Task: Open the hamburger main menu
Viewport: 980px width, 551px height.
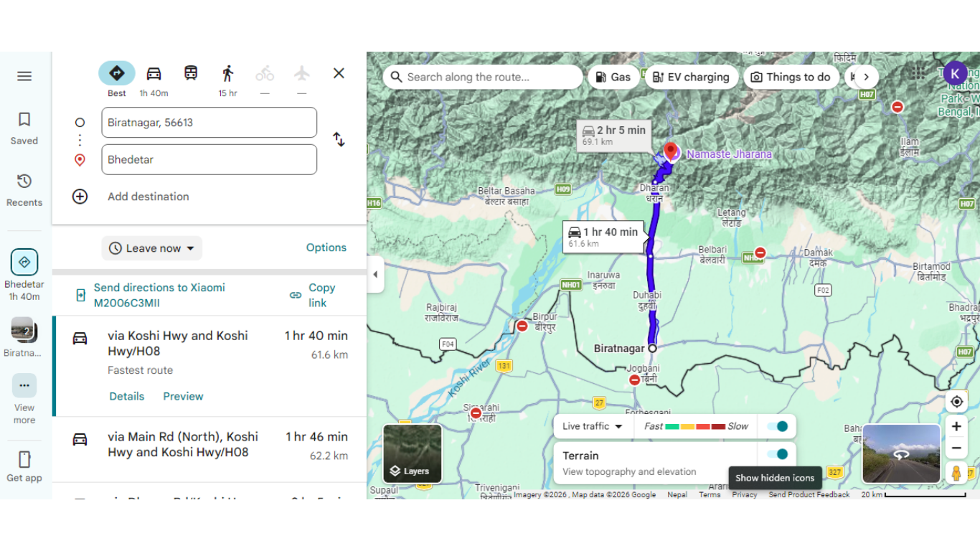Action: (x=24, y=76)
